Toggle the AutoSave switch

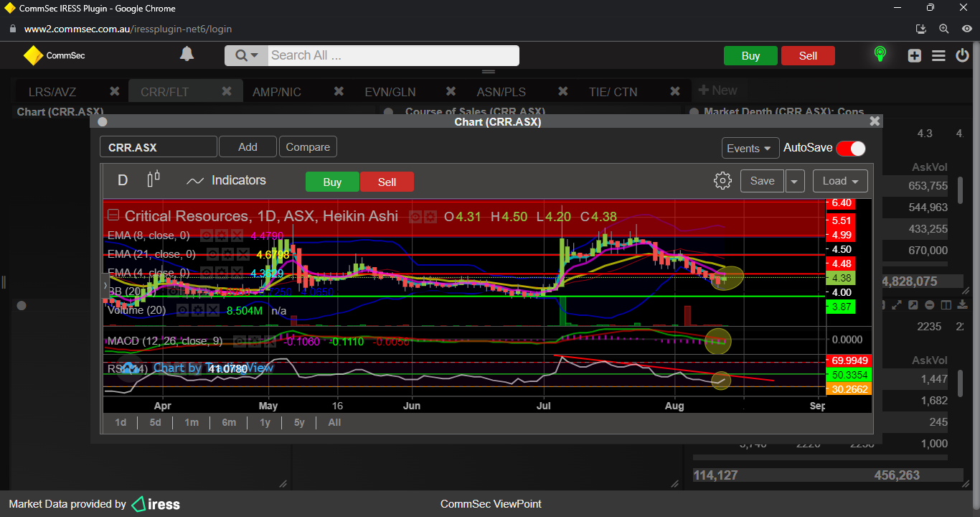coord(850,148)
